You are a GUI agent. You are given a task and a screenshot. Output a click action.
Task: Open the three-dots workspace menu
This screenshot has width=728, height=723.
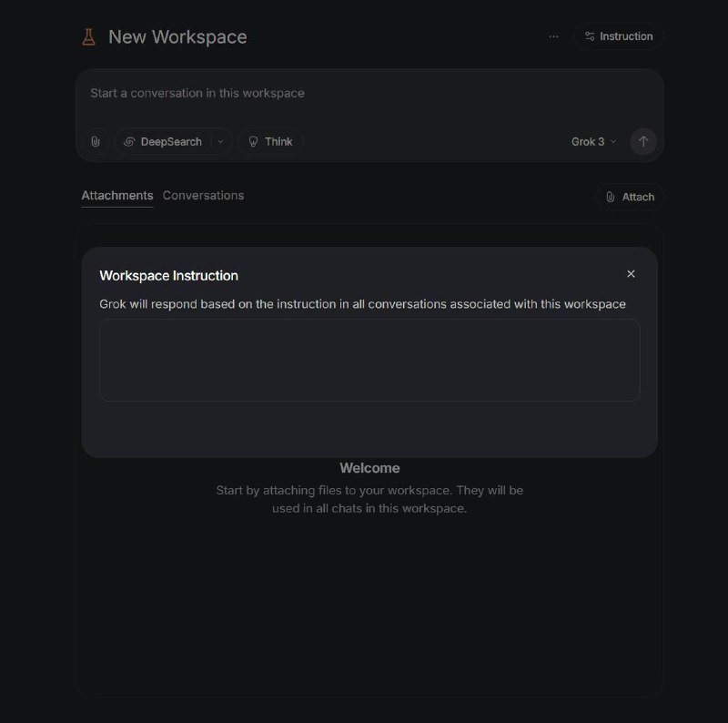[553, 36]
